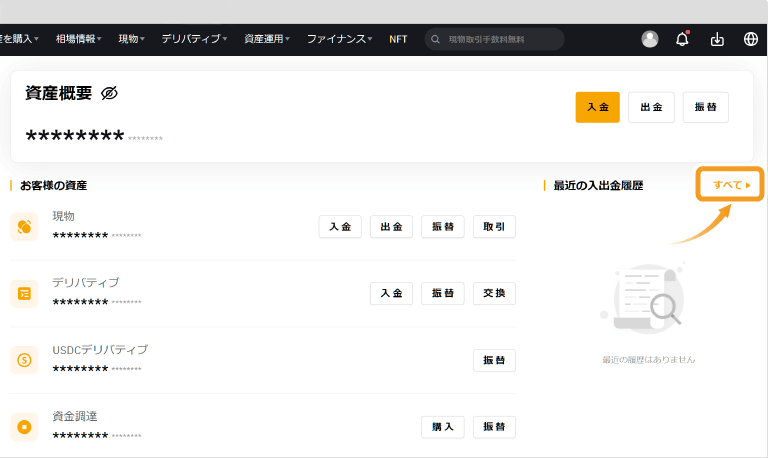Viewport: 768px width, 458px height.
Task: Click the 資金調達 account label
Action: coord(75,416)
